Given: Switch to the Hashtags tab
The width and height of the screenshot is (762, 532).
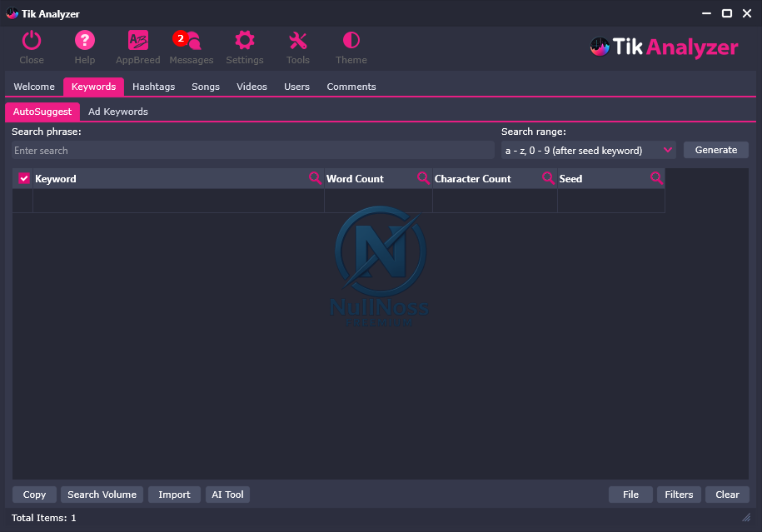Looking at the screenshot, I should click(153, 86).
